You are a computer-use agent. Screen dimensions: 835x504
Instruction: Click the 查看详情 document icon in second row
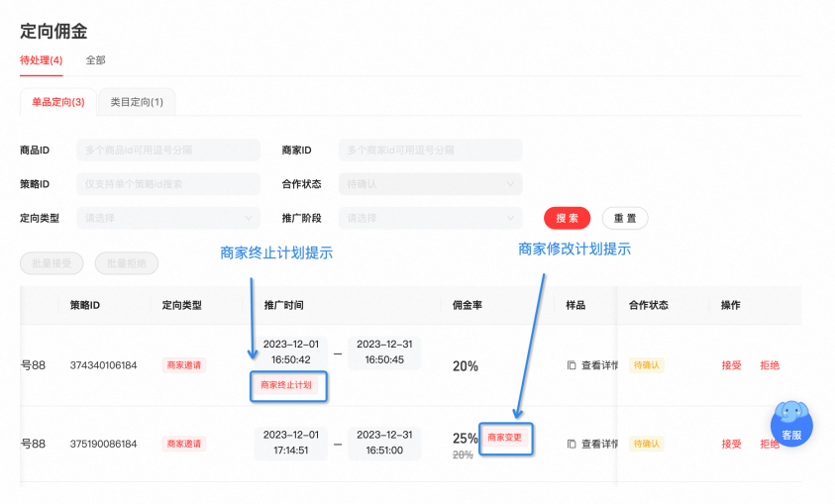[572, 444]
